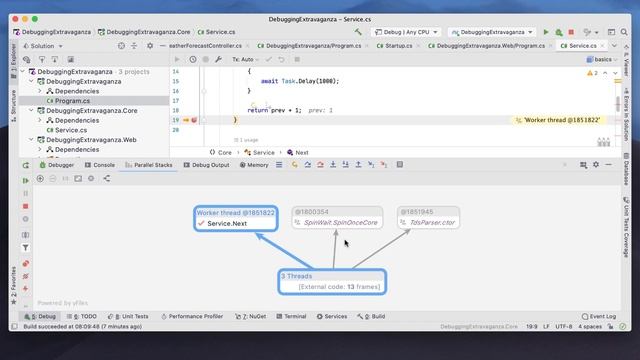The image size is (640, 360).
Task: Locate the current file using the crosshair icon
Action: pyautogui.click(x=121, y=46)
